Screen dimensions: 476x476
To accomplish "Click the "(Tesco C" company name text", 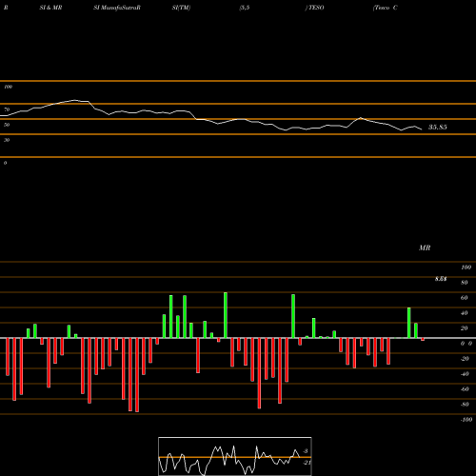I will [386, 8].
